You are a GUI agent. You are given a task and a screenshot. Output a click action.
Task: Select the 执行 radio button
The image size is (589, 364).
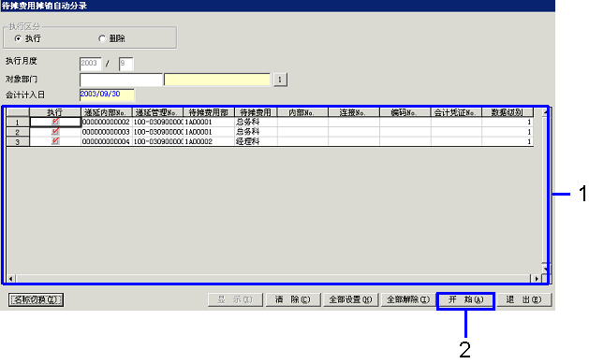(x=18, y=38)
